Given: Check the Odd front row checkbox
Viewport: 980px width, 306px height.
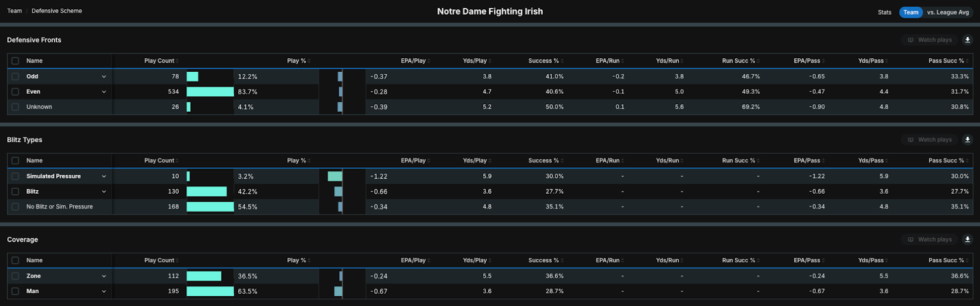Looking at the screenshot, I should point(15,77).
